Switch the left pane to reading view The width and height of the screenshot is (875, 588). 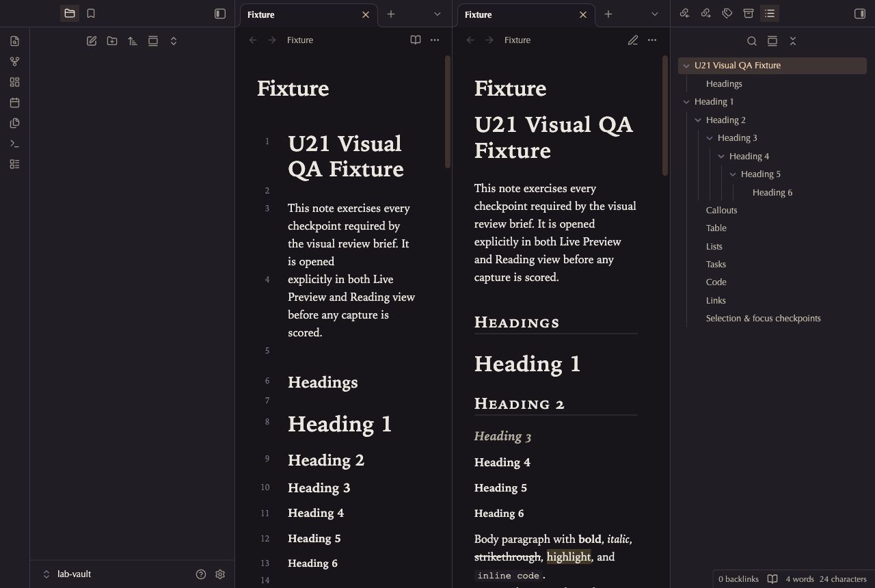pyautogui.click(x=416, y=40)
